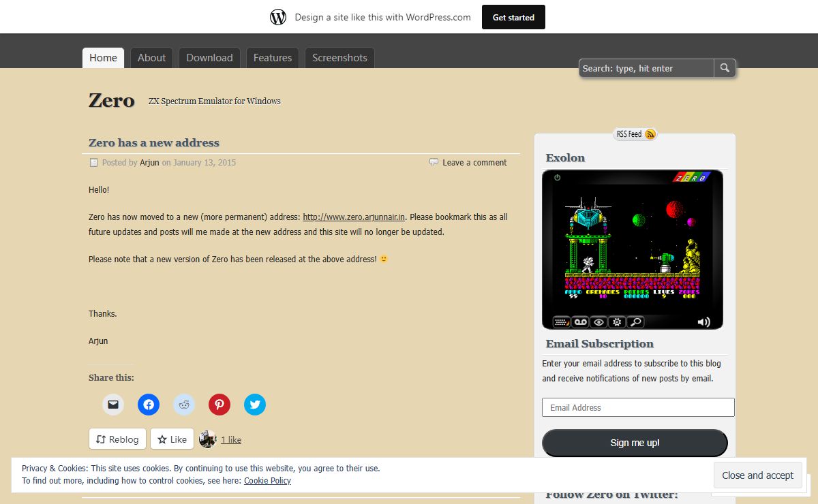Share post on Reddit
The width and height of the screenshot is (818, 504).
click(x=184, y=405)
